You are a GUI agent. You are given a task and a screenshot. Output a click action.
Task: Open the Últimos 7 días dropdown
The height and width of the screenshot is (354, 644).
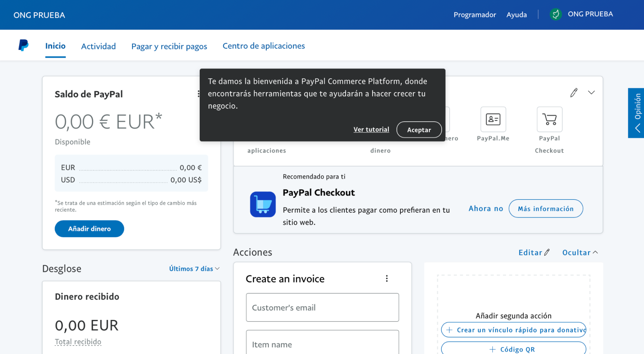coord(194,269)
